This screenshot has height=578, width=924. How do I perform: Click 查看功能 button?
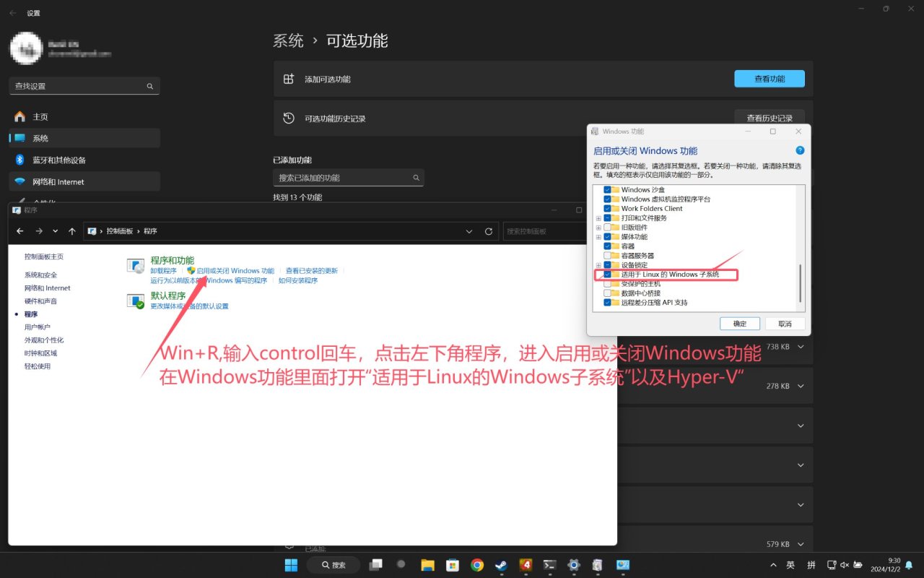770,79
